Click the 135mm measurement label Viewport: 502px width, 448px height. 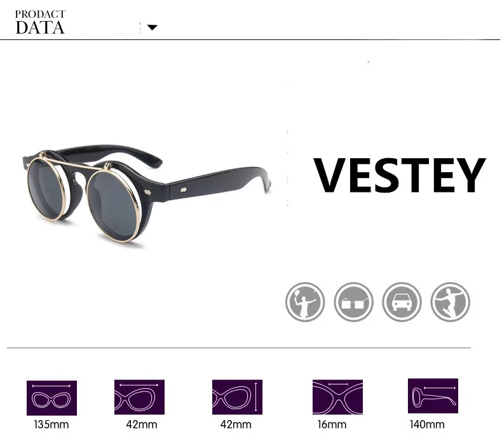(51, 424)
